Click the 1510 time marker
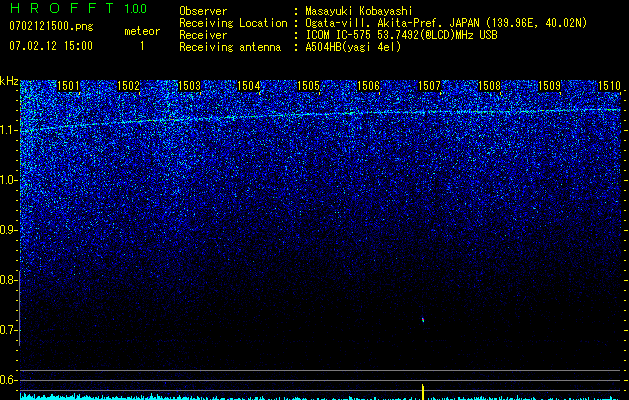The width and height of the screenshot is (629, 400). (609, 86)
